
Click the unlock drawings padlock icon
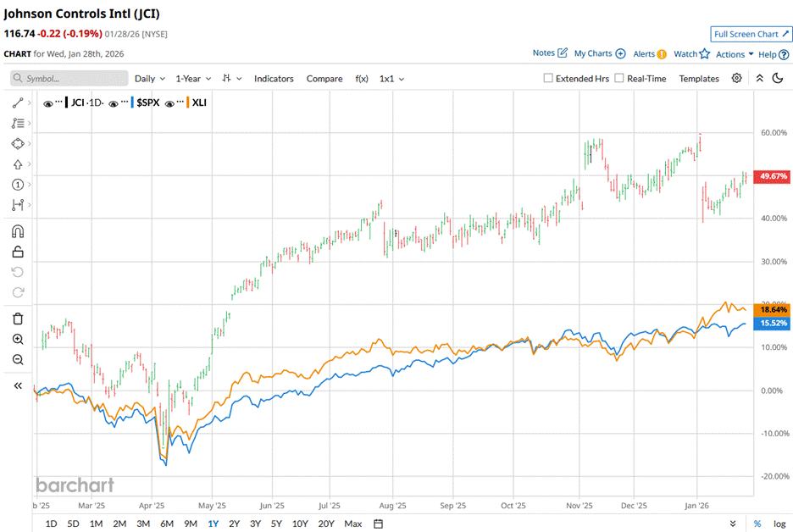[18, 252]
